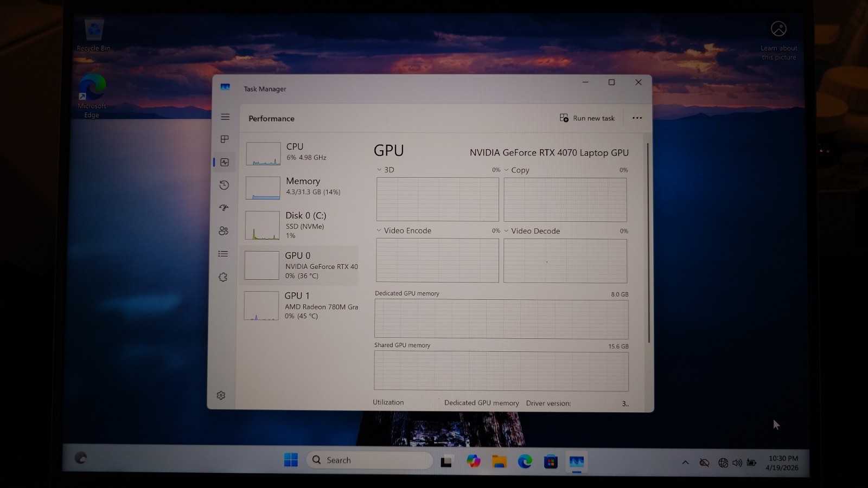Click the battery tray icon
868x488 pixels.
click(751, 463)
